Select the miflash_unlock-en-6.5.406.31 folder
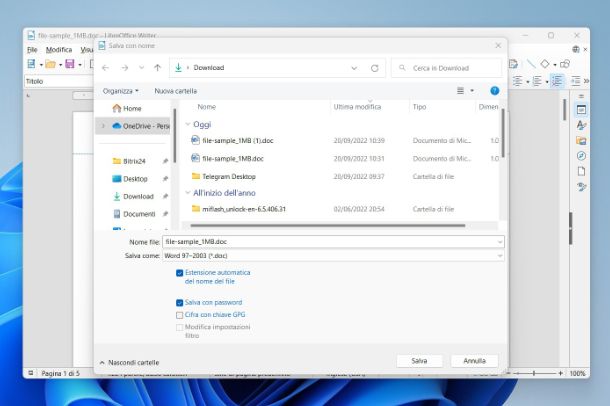This screenshot has width=610, height=406. [x=244, y=209]
